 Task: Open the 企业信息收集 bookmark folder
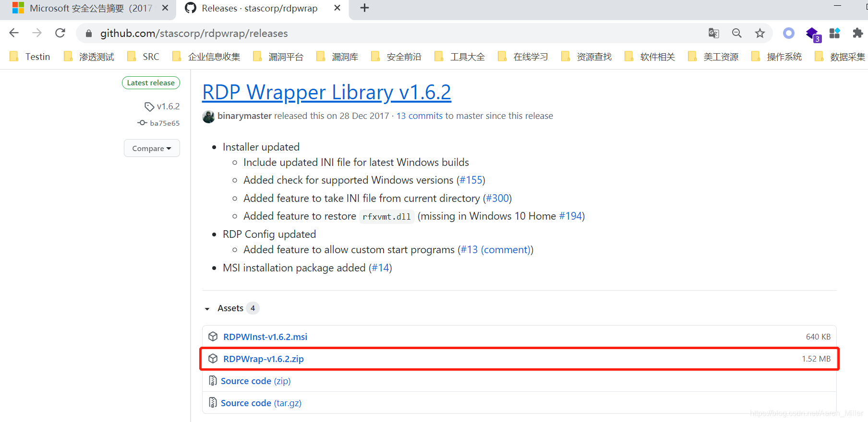coord(206,57)
